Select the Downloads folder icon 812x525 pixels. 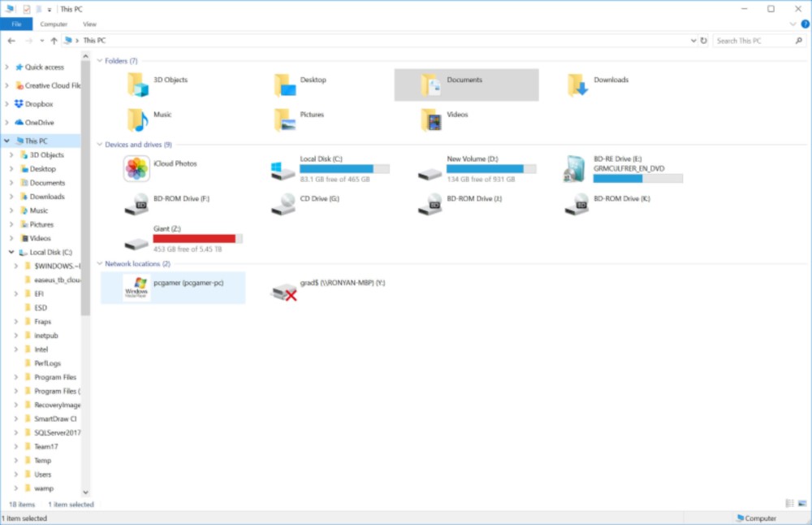coord(577,85)
